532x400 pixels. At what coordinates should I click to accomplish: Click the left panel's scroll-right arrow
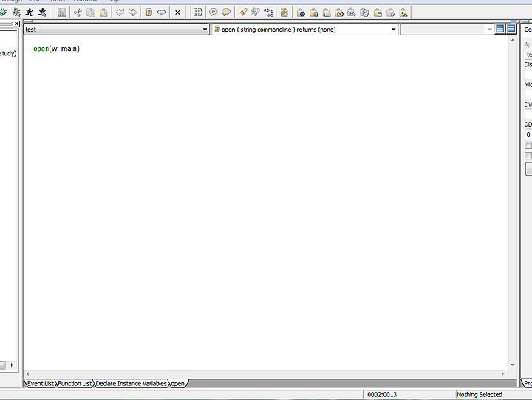click(x=12, y=365)
